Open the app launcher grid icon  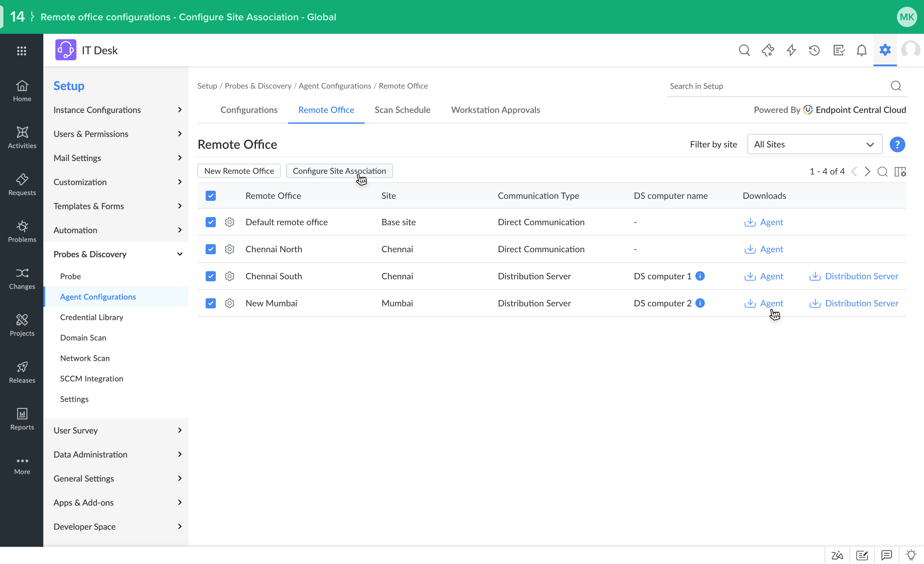22,50
